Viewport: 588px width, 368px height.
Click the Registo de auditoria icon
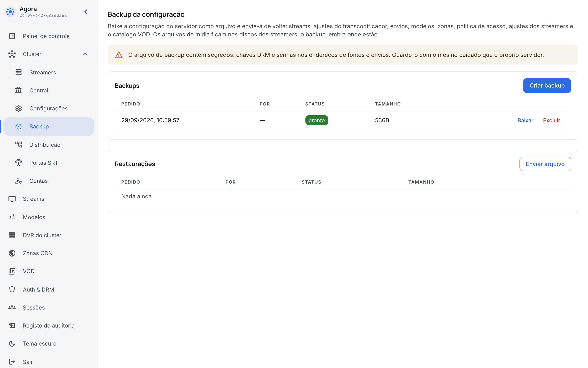click(x=12, y=325)
